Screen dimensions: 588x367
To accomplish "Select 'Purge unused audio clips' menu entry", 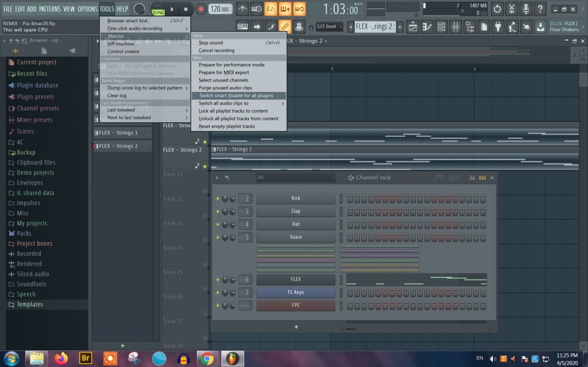I will tap(225, 88).
